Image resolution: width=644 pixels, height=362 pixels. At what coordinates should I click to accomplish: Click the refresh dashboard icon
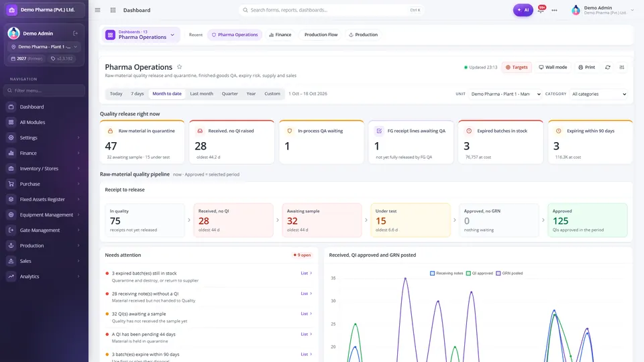point(608,67)
